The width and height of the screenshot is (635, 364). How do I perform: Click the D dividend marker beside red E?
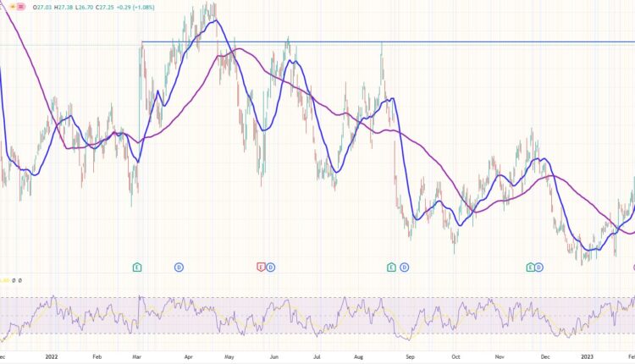coord(270,267)
